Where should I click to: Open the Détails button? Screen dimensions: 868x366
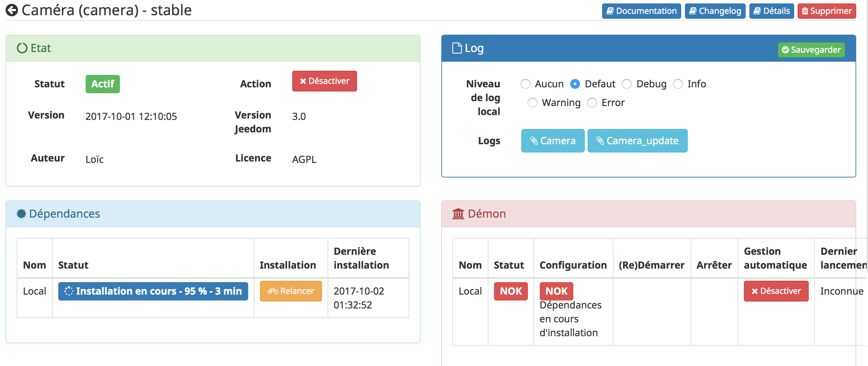(x=772, y=11)
